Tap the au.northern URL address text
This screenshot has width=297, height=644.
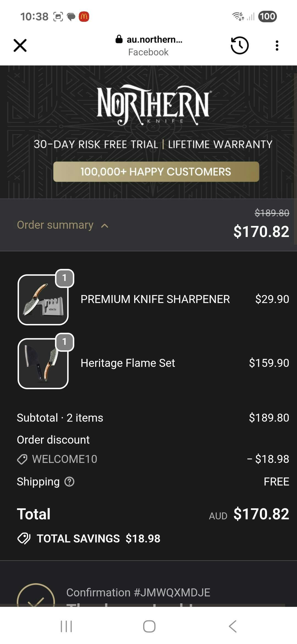154,40
